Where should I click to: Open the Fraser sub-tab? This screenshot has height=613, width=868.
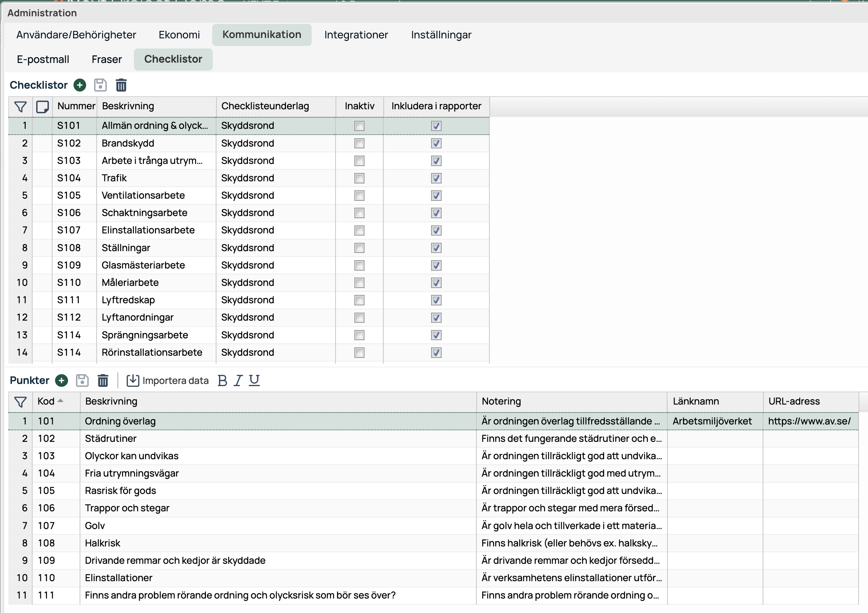(x=107, y=59)
